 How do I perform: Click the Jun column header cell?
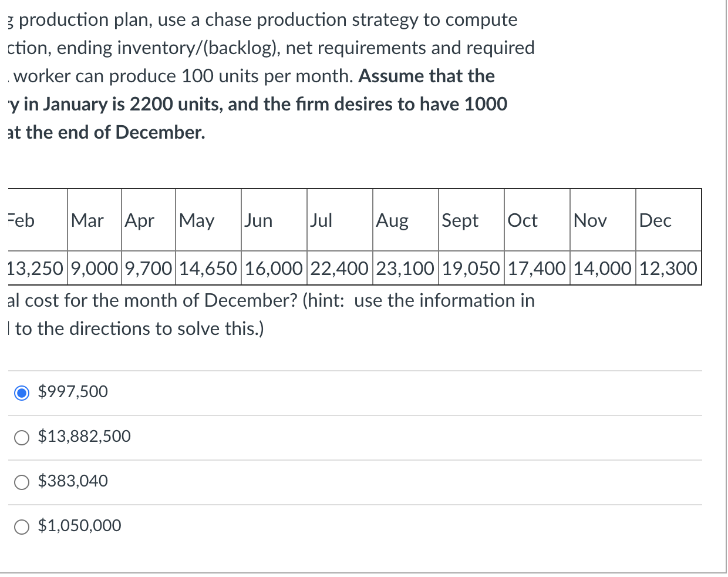point(274,220)
